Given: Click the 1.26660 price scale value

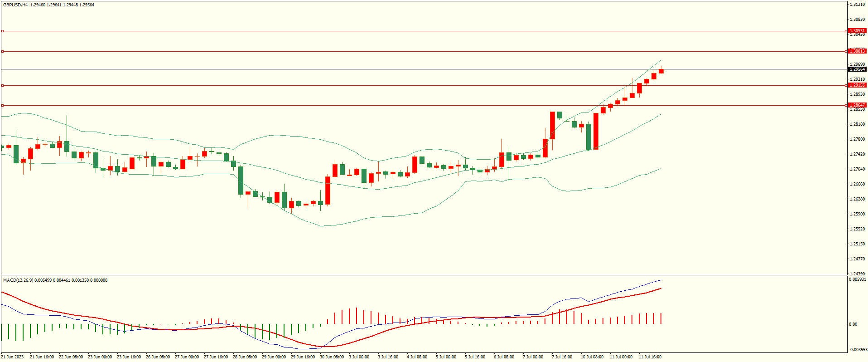Looking at the screenshot, I should pos(857,184).
